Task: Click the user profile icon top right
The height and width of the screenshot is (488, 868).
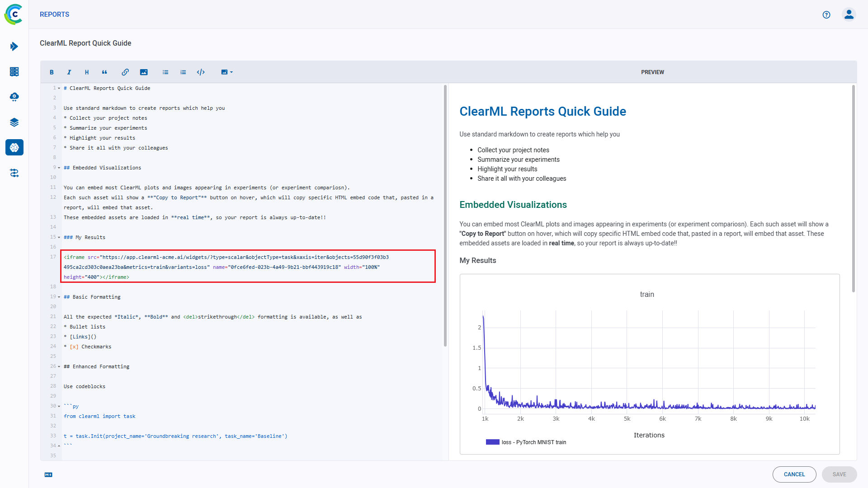Action: point(849,14)
